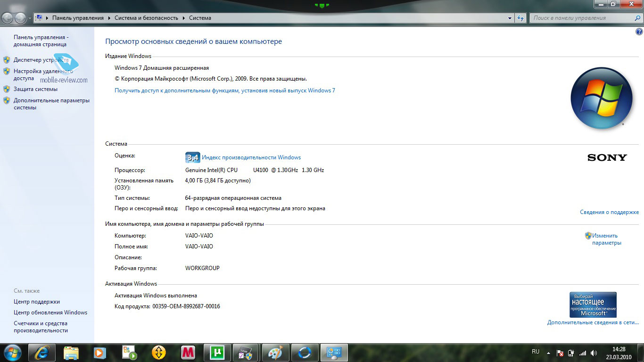Open 'Центр поддержки' link

click(37, 302)
